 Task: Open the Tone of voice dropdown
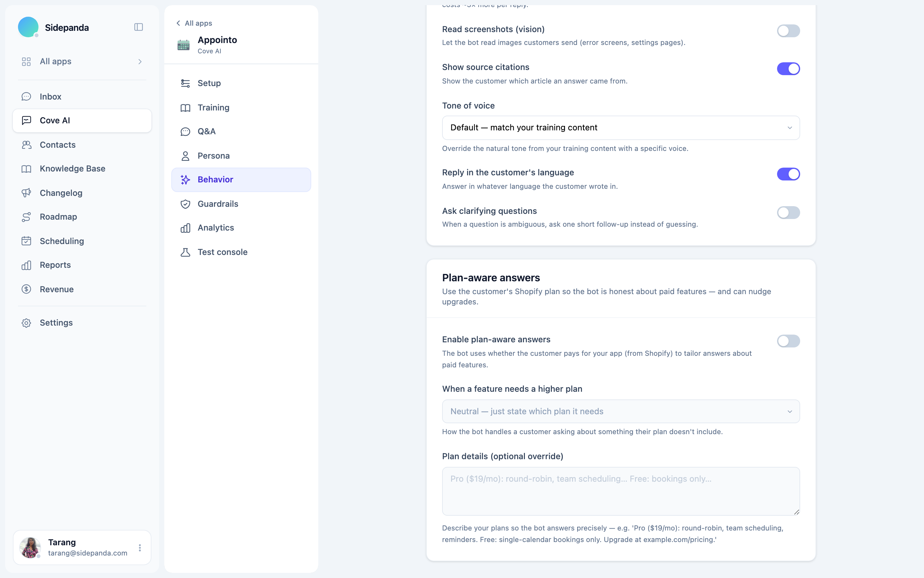pyautogui.click(x=621, y=128)
